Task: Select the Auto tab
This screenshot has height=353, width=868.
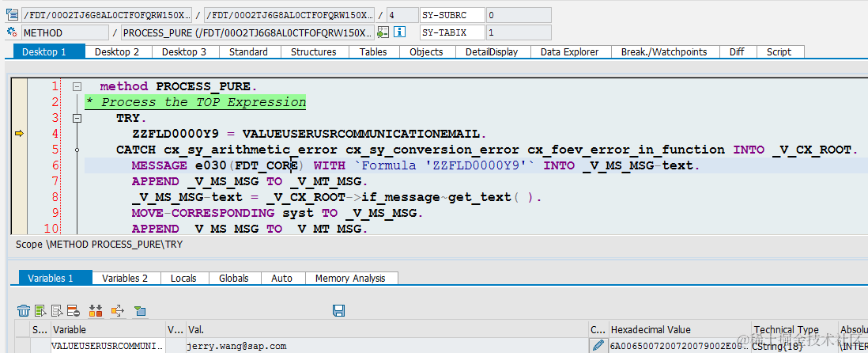Action: click(281, 278)
